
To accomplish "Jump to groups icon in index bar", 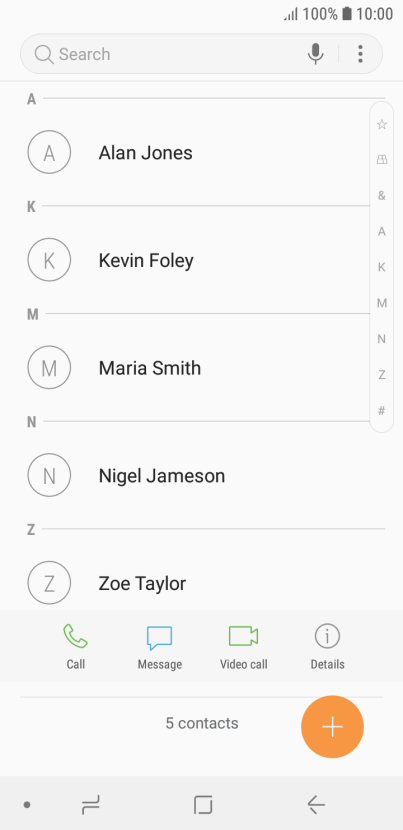I will (x=381, y=160).
